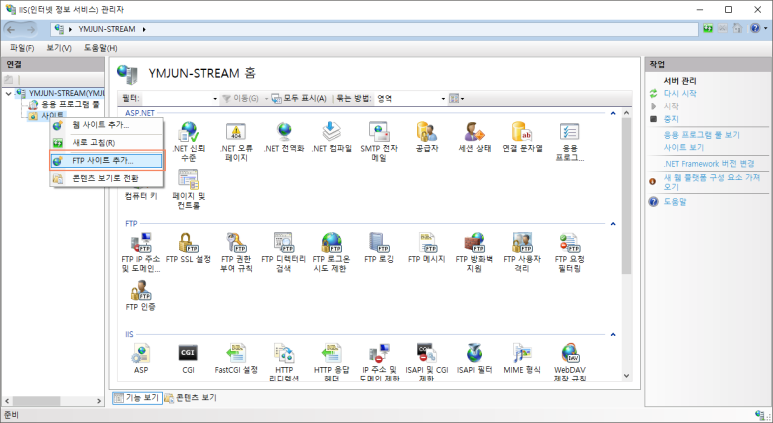773x423 pixels.
Task: Open the 페이지 및 컨트롤 feature
Action: [189, 190]
